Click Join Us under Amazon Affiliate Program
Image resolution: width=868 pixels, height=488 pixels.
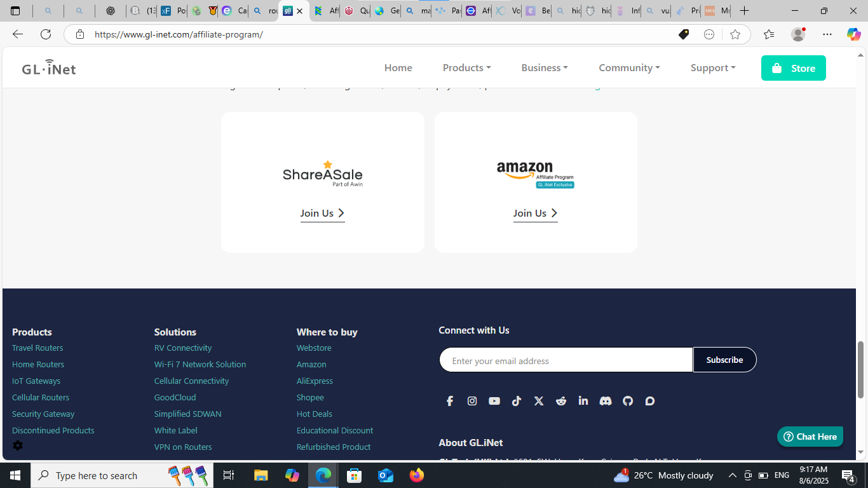click(x=535, y=213)
